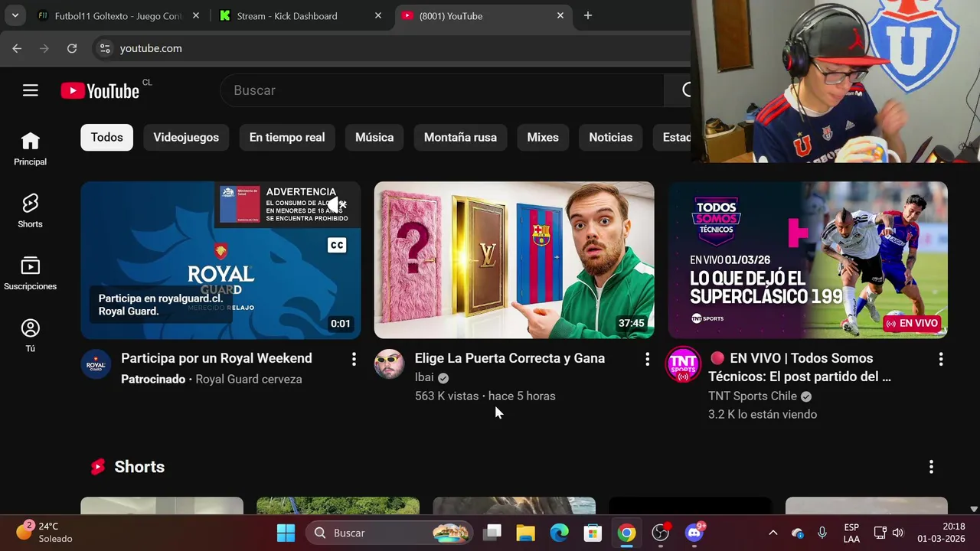Unmute the Royal Guard ad preview
980x551 pixels.
[337, 204]
